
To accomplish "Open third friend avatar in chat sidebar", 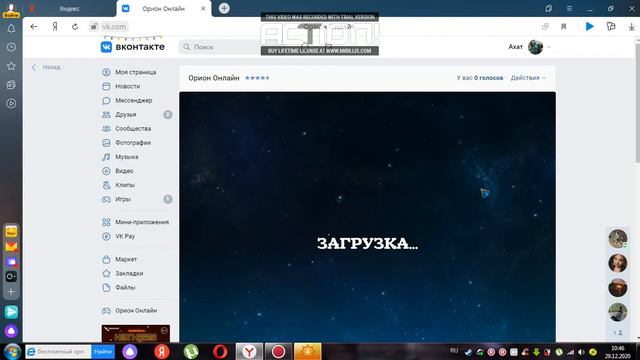I will pyautogui.click(x=618, y=288).
